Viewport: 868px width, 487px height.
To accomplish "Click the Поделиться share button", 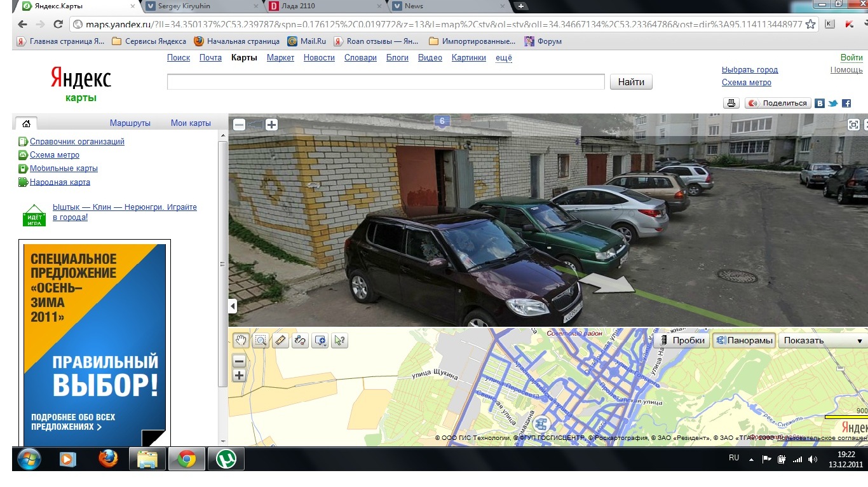I will 778,103.
